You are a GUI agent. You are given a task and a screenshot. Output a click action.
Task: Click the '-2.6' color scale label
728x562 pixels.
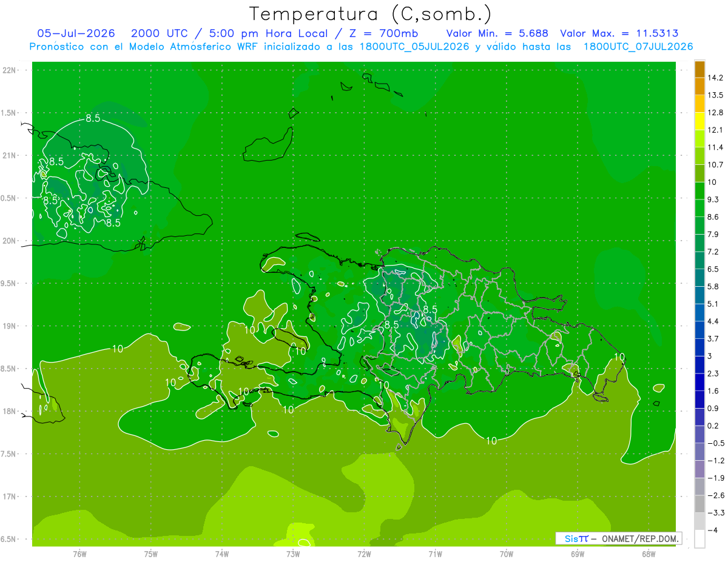[x=715, y=495]
